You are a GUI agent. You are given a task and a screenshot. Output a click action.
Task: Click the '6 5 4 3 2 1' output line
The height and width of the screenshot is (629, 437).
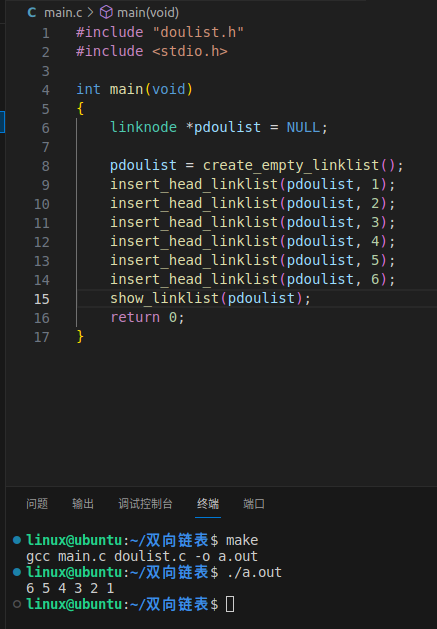[70, 588]
